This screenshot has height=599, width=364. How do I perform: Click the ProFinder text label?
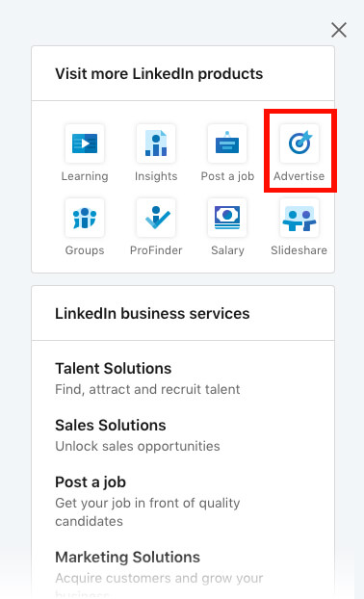click(x=156, y=250)
